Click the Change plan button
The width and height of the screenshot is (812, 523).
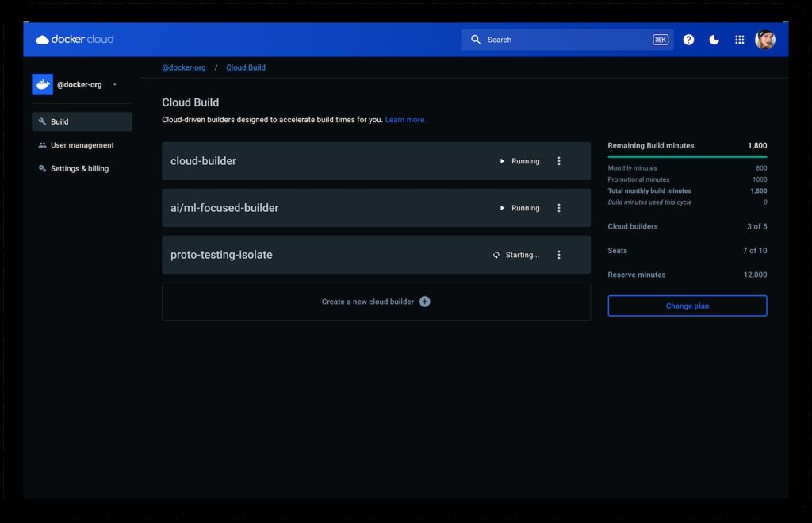tap(688, 306)
